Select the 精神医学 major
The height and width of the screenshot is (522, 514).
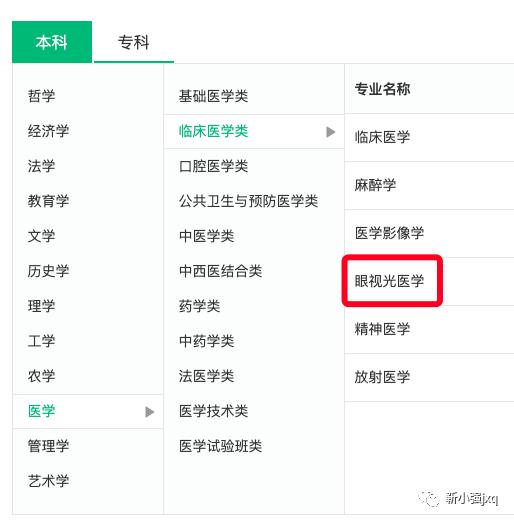point(382,329)
